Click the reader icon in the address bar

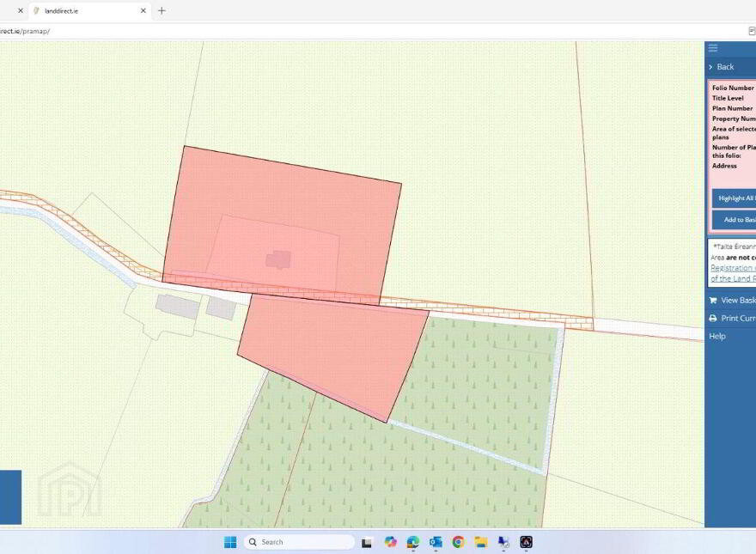point(751,31)
